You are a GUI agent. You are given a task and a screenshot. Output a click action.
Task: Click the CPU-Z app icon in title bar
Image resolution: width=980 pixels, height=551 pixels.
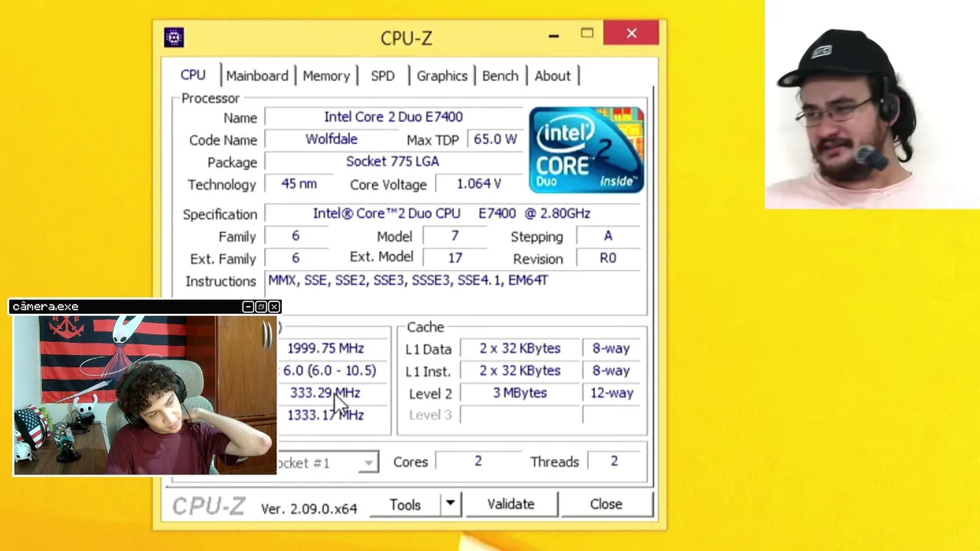pos(174,37)
